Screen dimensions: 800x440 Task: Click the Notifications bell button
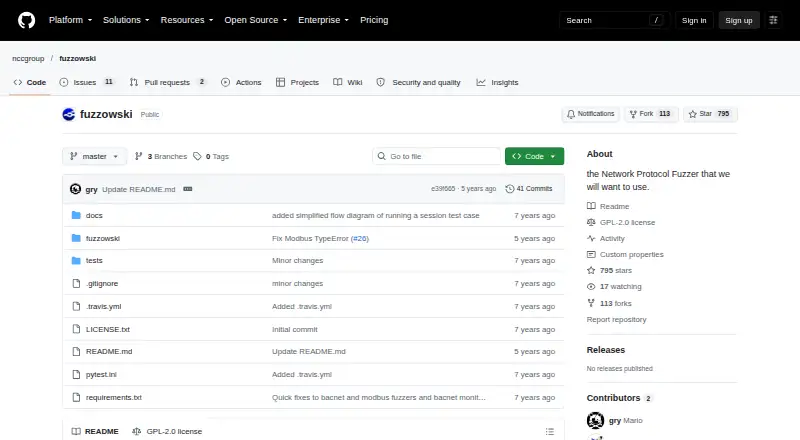pyautogui.click(x=590, y=114)
